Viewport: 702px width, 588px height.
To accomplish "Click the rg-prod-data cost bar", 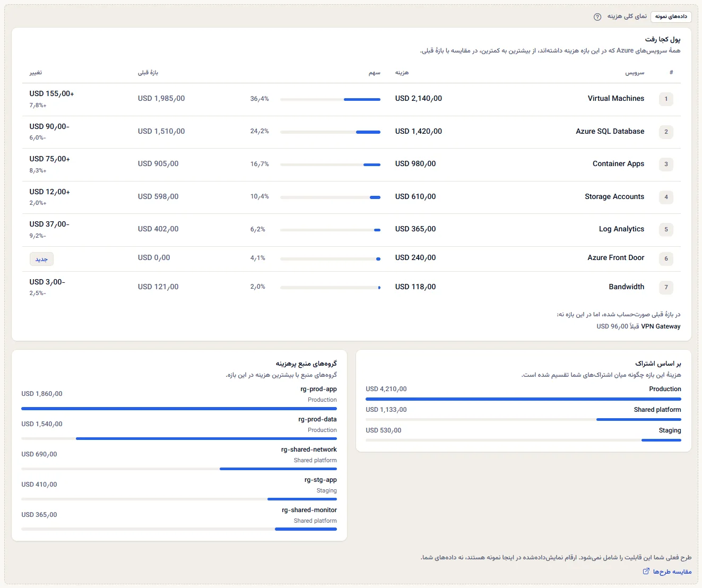I will click(x=179, y=438).
